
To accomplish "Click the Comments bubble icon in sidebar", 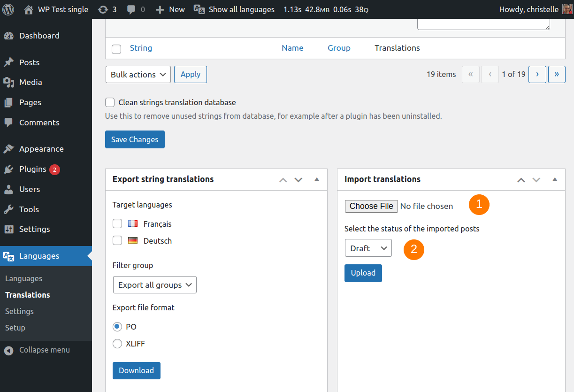I will [8, 123].
